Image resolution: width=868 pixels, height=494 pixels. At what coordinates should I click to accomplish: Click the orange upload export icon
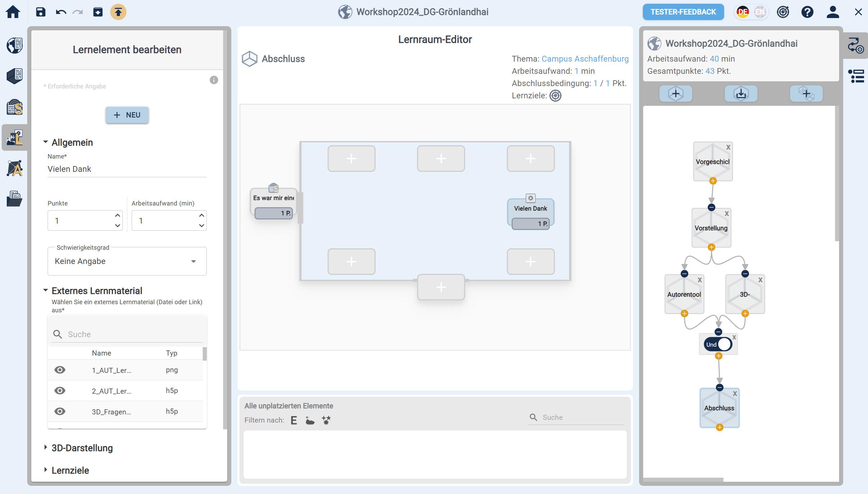(118, 12)
